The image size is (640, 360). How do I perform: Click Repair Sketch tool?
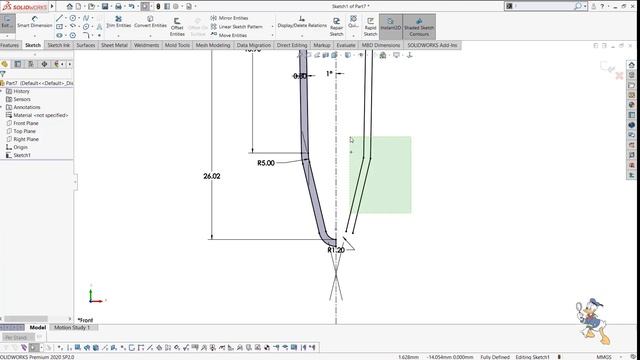click(336, 27)
